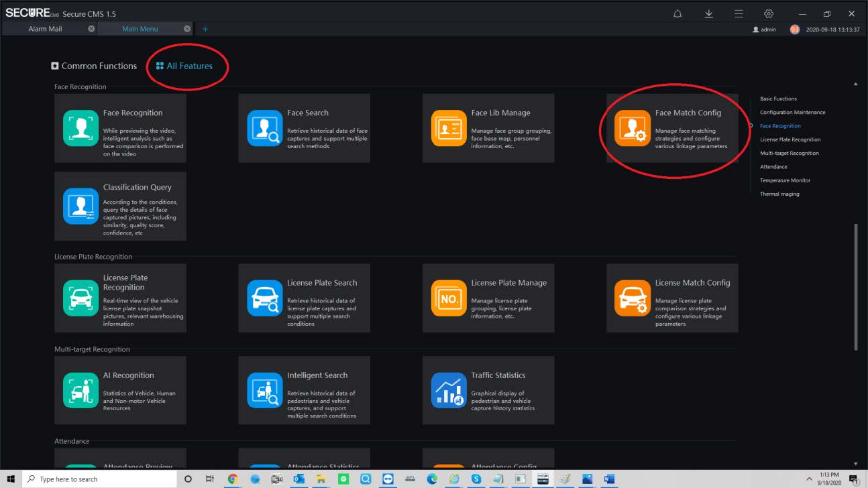This screenshot has width=868, height=488.
Task: Click the License Plate Manage title
Action: (x=508, y=282)
